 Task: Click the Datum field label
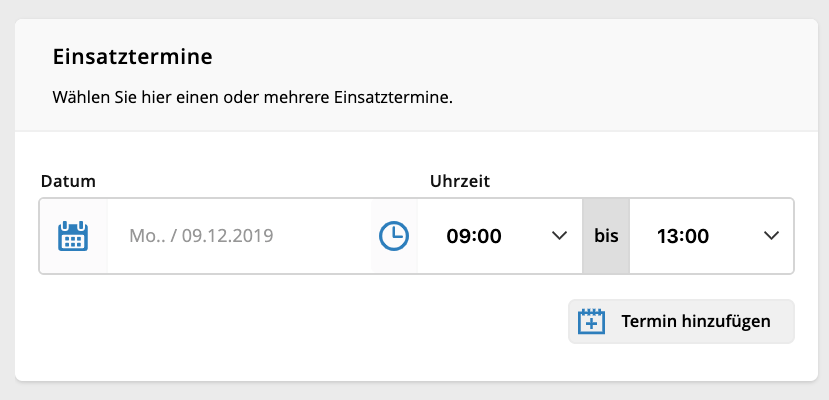68,181
